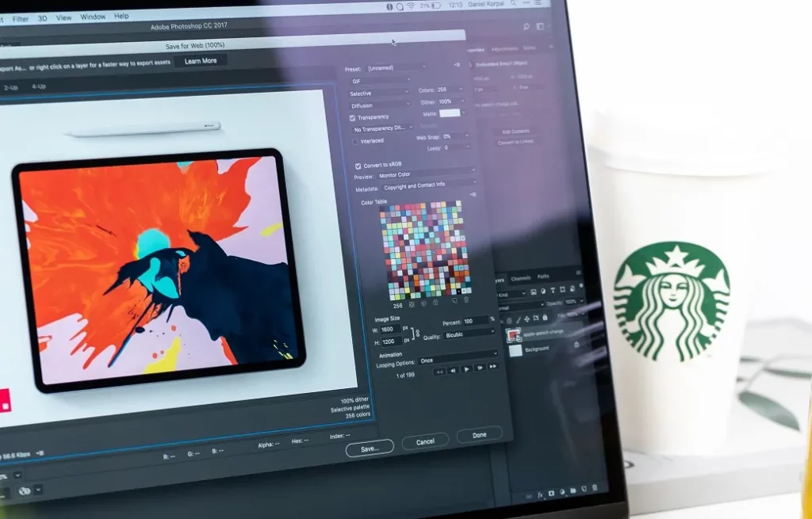Screen dimensions: 812x519
Task: Open the Filter menu
Action: tap(20, 19)
